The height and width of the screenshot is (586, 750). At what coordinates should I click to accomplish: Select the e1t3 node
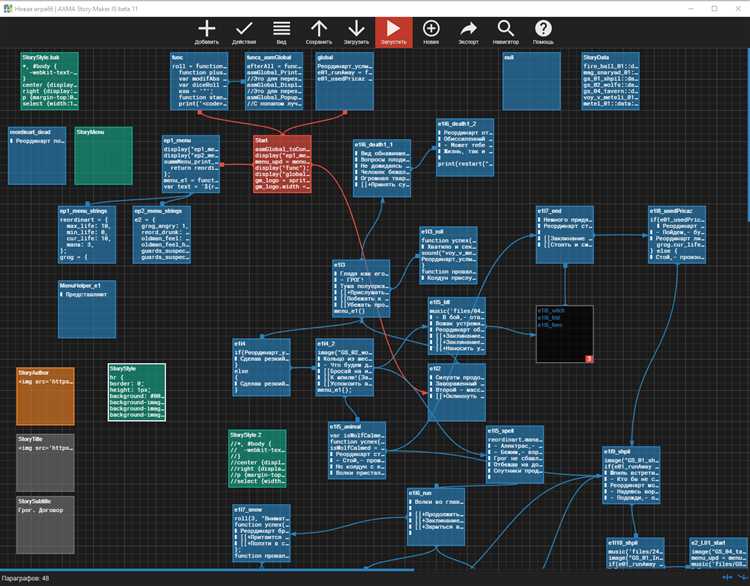(x=361, y=289)
